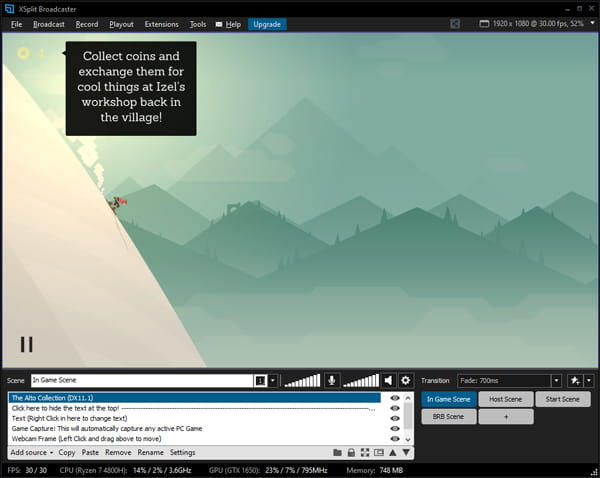Select the Game Capture source row

(194, 429)
